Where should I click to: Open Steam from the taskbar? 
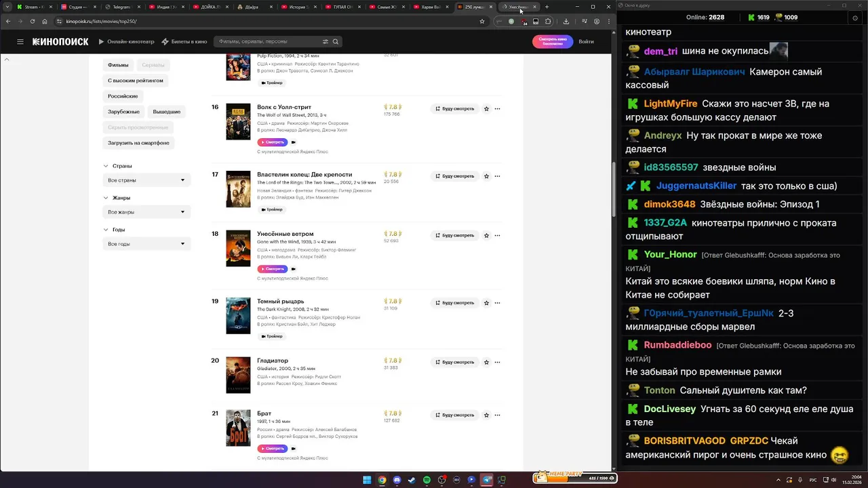[x=412, y=480]
